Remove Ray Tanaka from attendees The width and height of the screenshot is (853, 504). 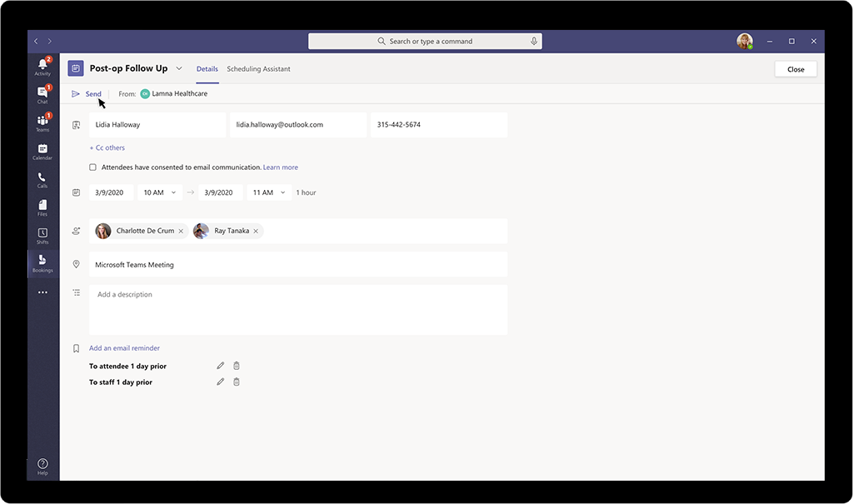pos(255,231)
